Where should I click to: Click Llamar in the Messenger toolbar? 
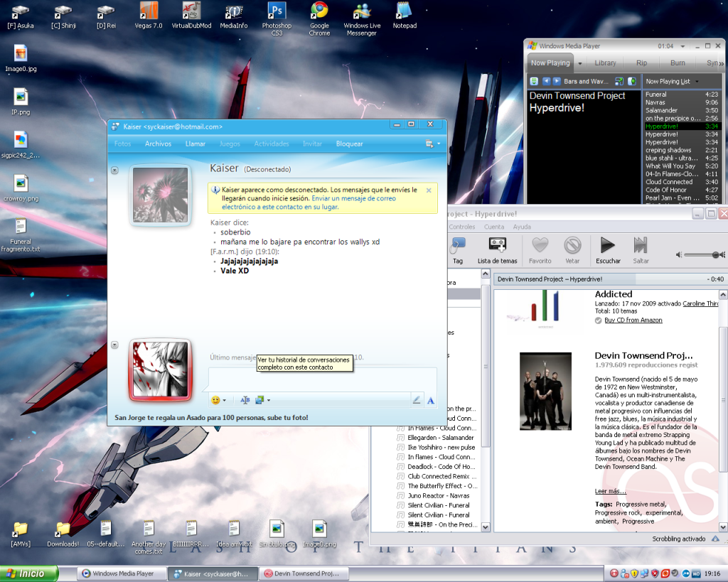coord(196,144)
